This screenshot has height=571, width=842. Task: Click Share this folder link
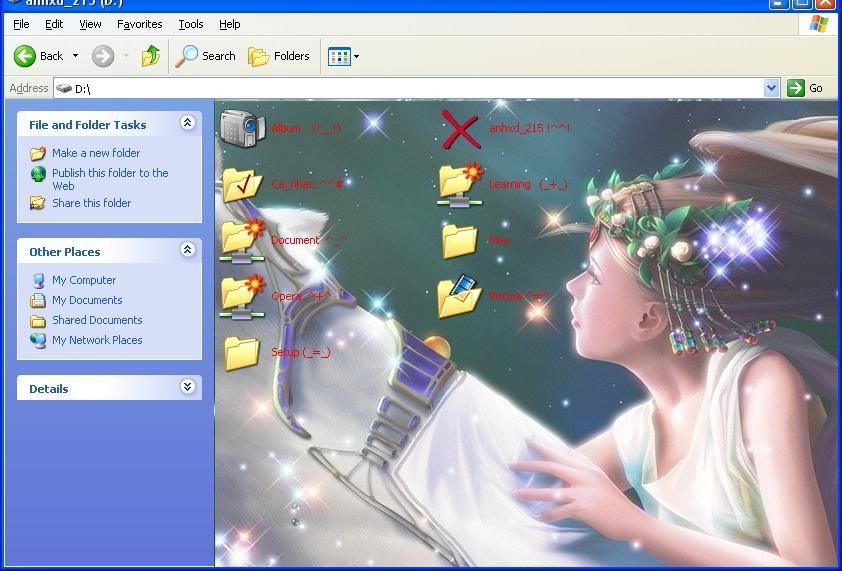(91, 203)
